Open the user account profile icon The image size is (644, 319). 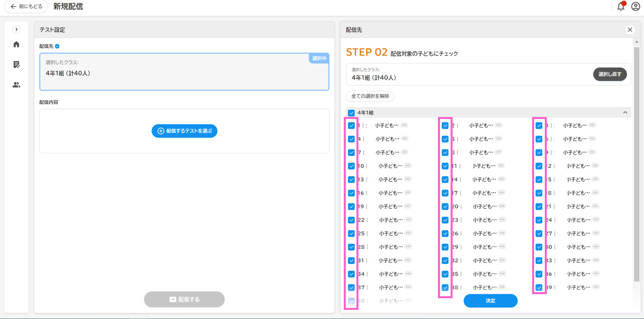[635, 7]
